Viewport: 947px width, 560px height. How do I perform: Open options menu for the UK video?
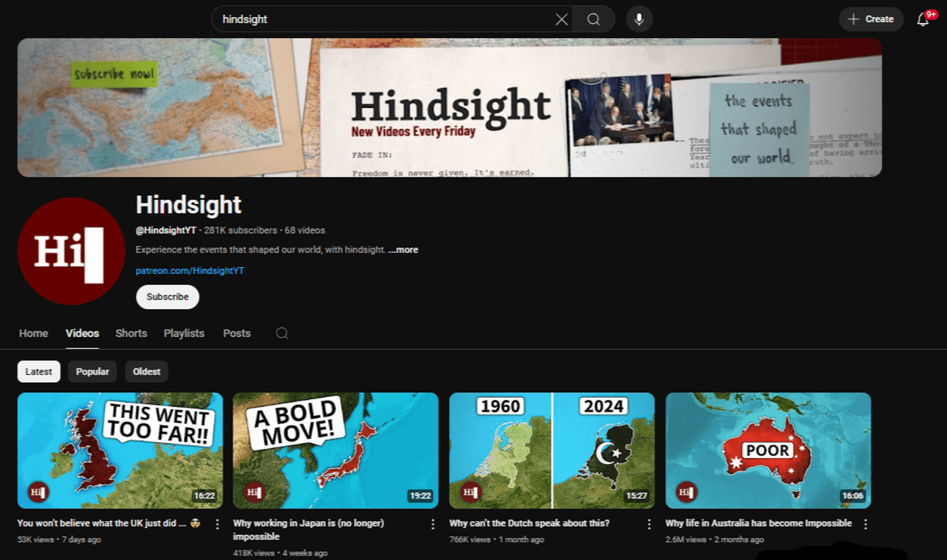click(217, 524)
